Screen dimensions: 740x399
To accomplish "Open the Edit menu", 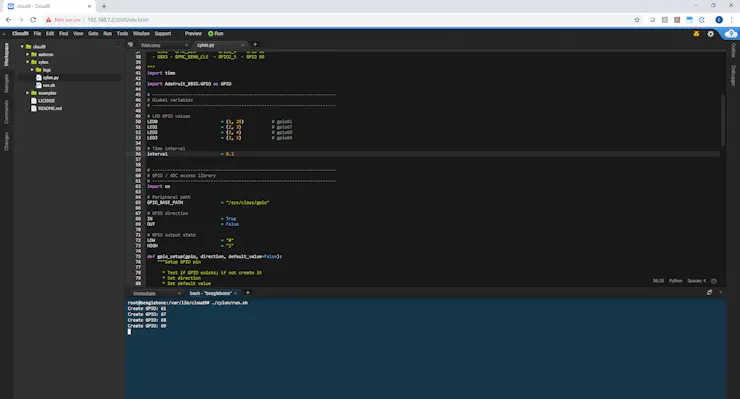I will click(50, 34).
